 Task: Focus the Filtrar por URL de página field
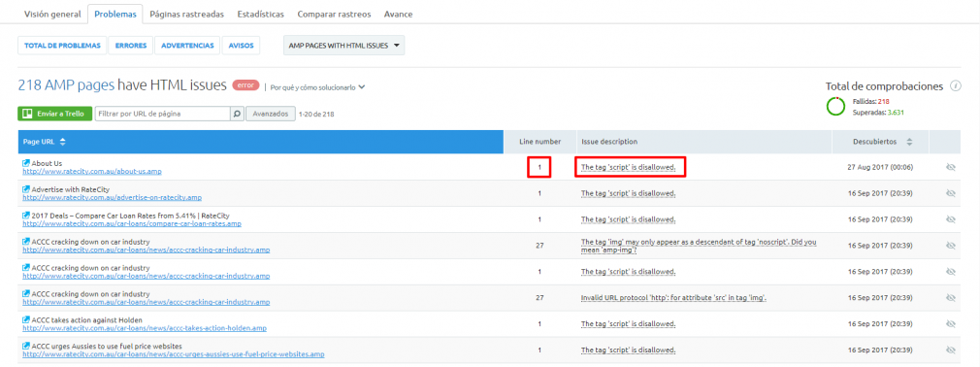[163, 114]
